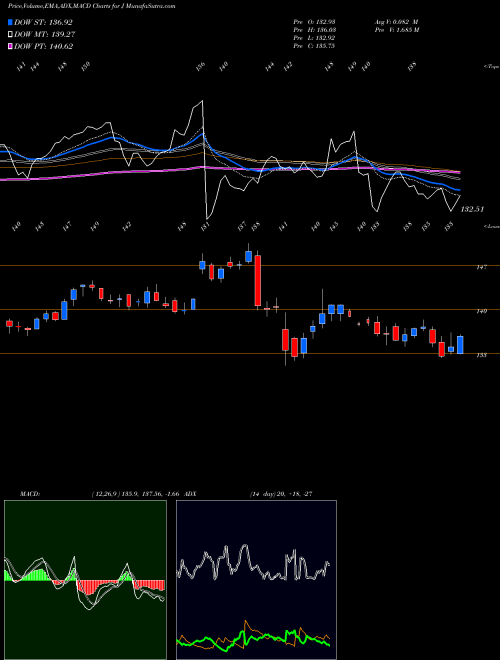Screen dimensions: 500x660
Task: Click inside the green MACD chart panel
Action: click(85, 580)
